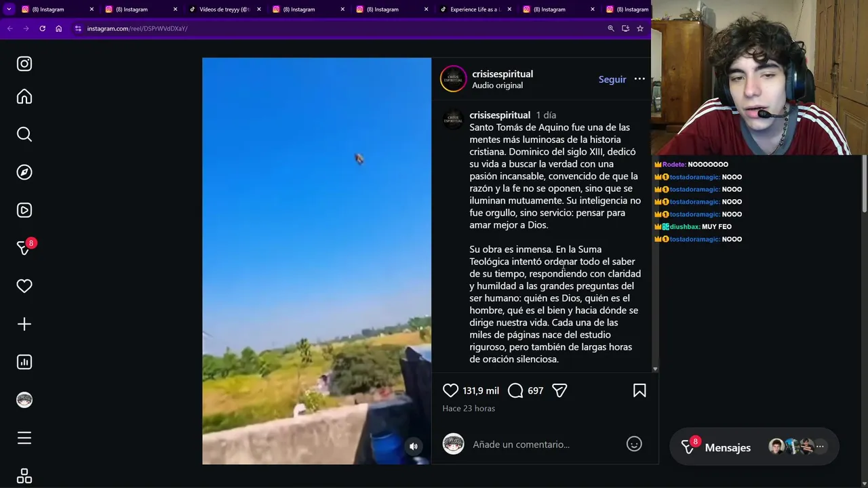The width and height of the screenshot is (868, 488).
Task: Click the caption scrollbar down arrow
Action: 655,369
